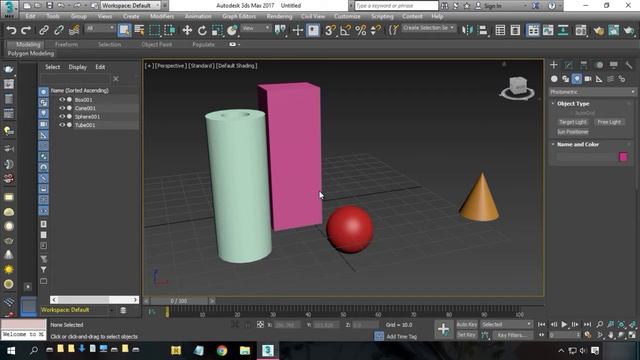This screenshot has height=360, width=640.
Task: Click the scene explorer horizontal scrollbar
Action: click(x=94, y=300)
